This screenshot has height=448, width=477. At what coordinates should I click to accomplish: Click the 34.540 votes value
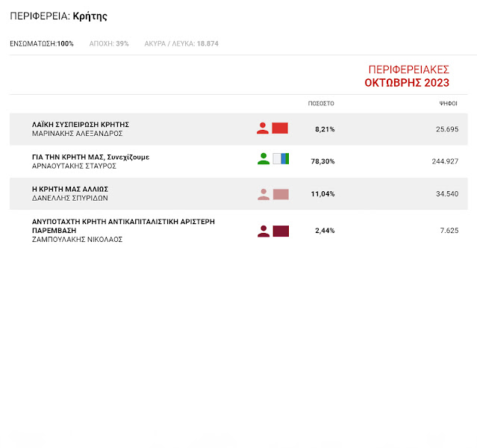(447, 194)
